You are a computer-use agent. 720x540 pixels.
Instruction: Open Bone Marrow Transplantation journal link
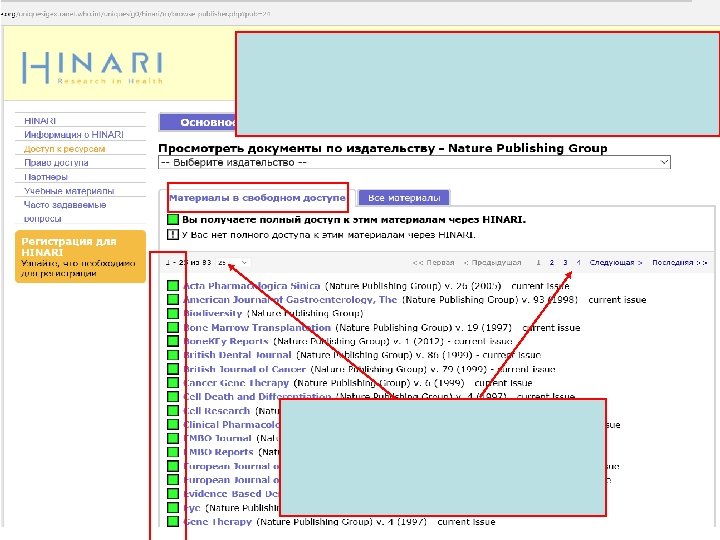[257, 327]
